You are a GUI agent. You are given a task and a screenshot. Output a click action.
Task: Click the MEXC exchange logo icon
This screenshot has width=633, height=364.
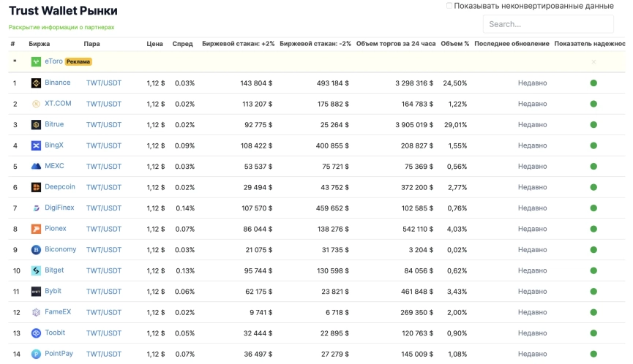(x=36, y=167)
